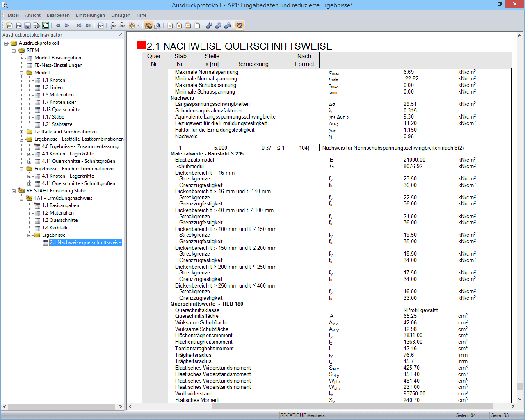Open the Einfügen menu
This screenshot has width=525, height=420.
[x=121, y=15]
